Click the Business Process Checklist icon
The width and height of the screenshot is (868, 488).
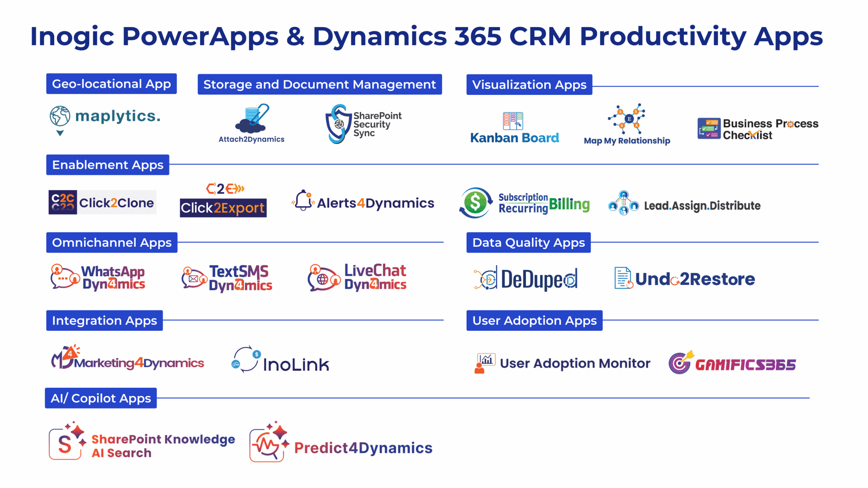tap(709, 128)
